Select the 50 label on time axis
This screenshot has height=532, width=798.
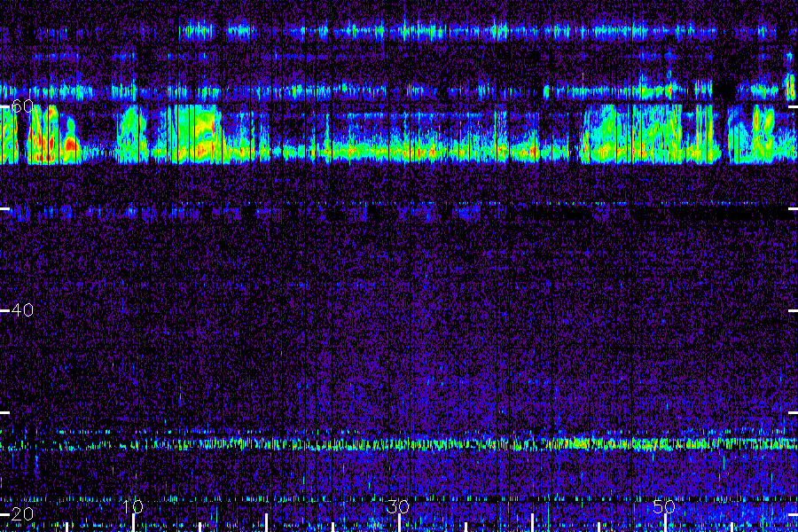tap(664, 506)
